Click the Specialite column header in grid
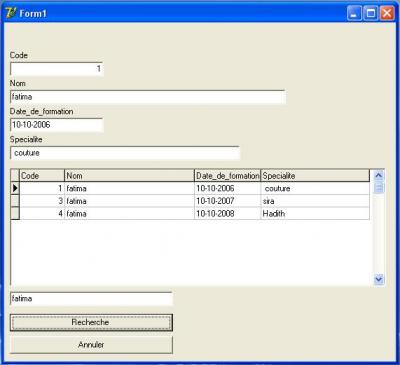The width and height of the screenshot is (400, 365). tap(315, 176)
